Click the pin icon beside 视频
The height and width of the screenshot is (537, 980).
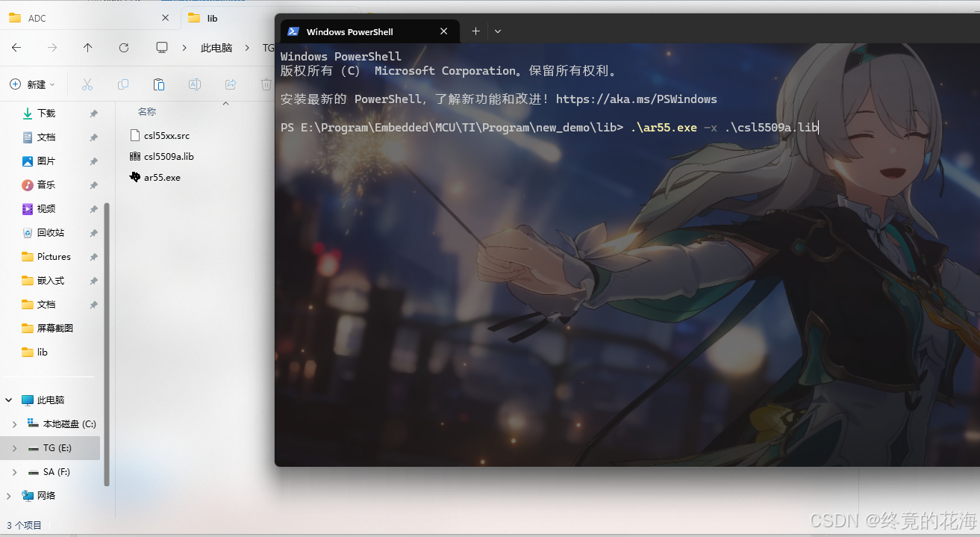click(93, 209)
